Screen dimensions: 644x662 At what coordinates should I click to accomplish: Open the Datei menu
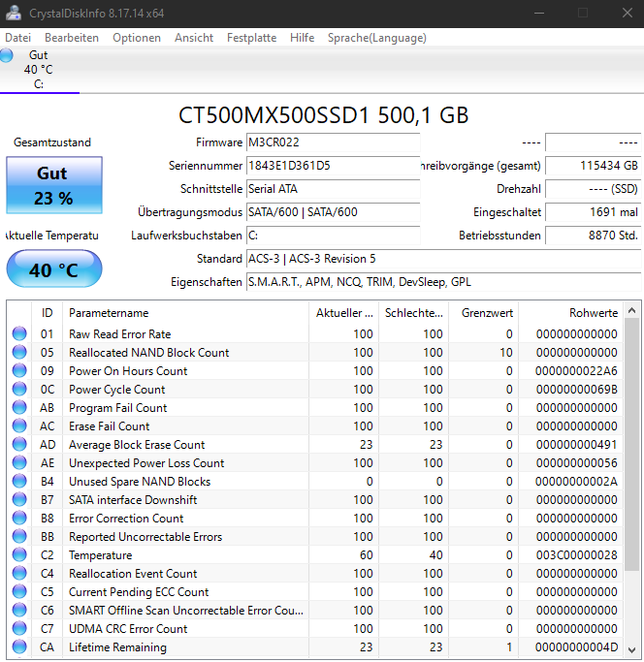tap(18, 38)
